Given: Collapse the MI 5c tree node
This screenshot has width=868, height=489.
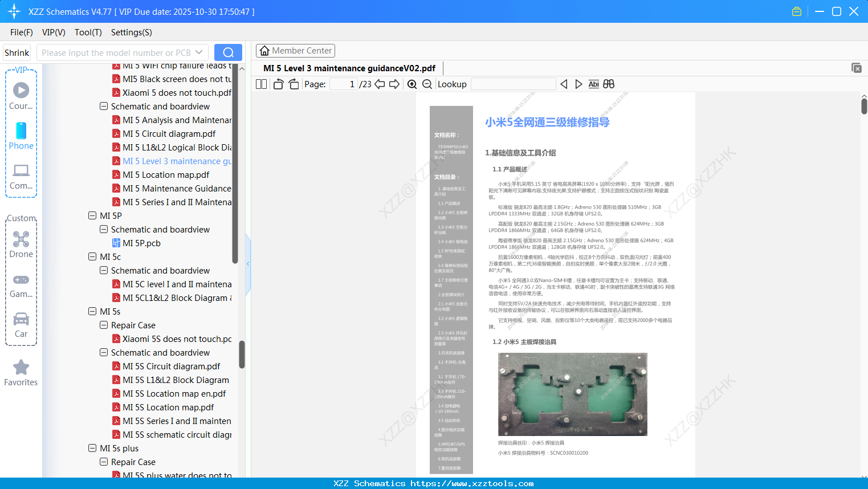Looking at the screenshot, I should tap(92, 257).
